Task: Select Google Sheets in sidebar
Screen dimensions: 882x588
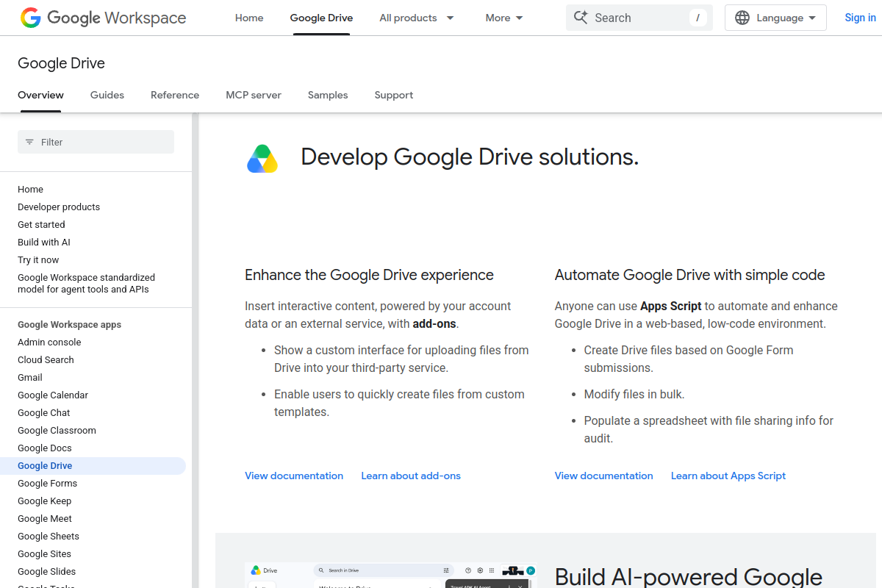Action: pos(49,536)
